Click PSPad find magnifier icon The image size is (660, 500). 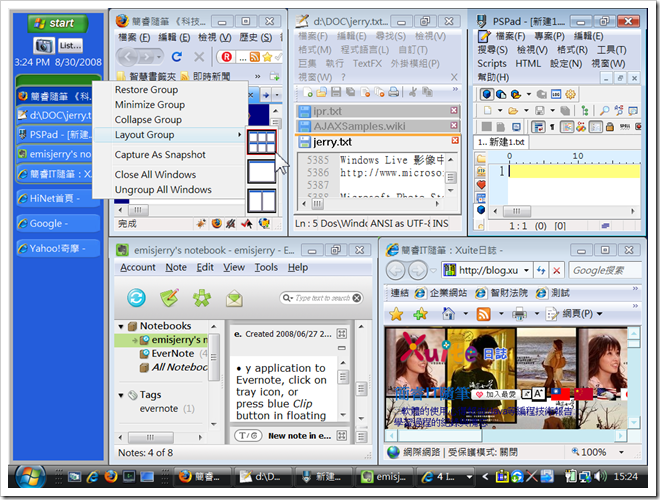click(x=604, y=111)
